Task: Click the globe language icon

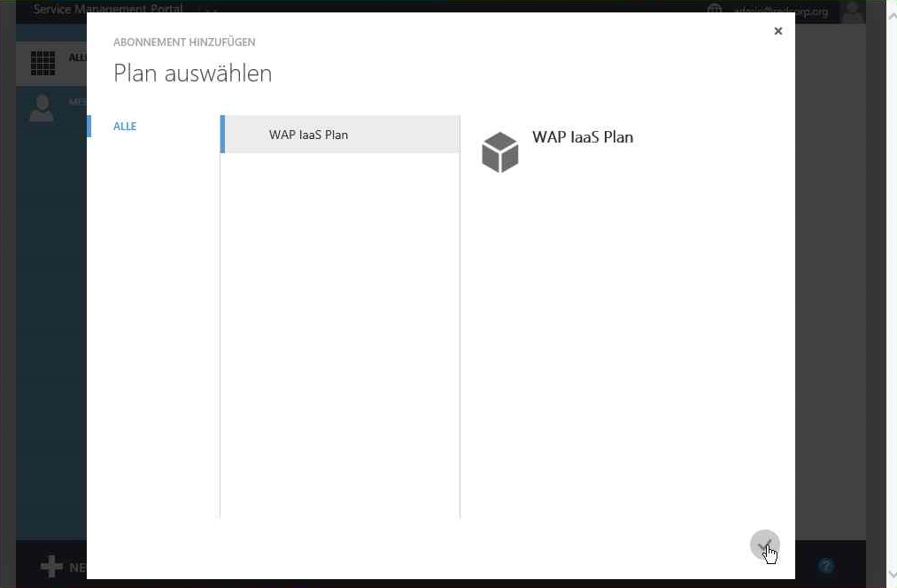Action: pyautogui.click(x=715, y=9)
